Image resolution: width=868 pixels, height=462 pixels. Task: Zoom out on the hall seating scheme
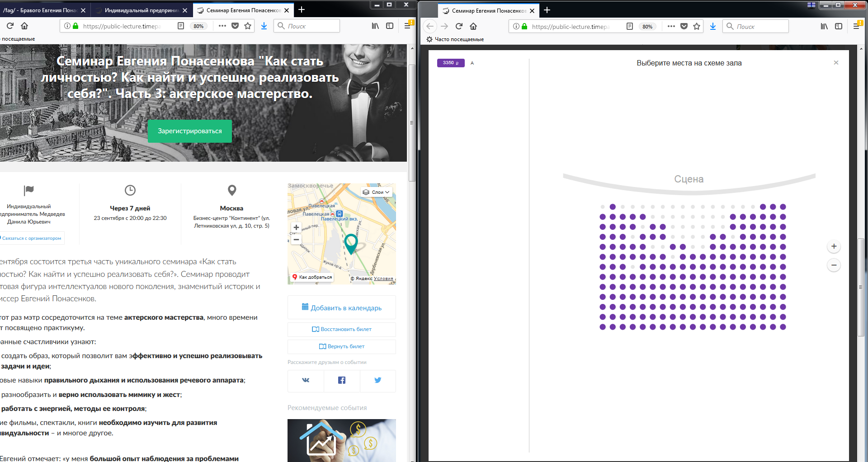834,265
